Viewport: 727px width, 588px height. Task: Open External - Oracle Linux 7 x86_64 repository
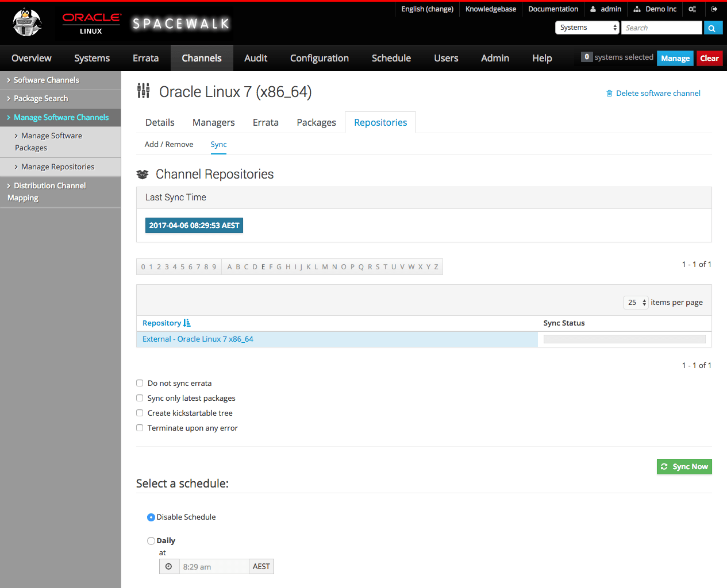198,339
